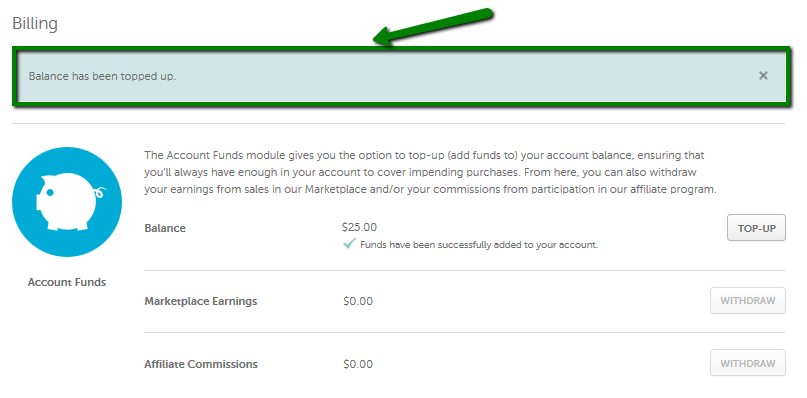This screenshot has width=807, height=398.
Task: Select the Affiliate Commissions $0.00 amount
Action: 358,365
